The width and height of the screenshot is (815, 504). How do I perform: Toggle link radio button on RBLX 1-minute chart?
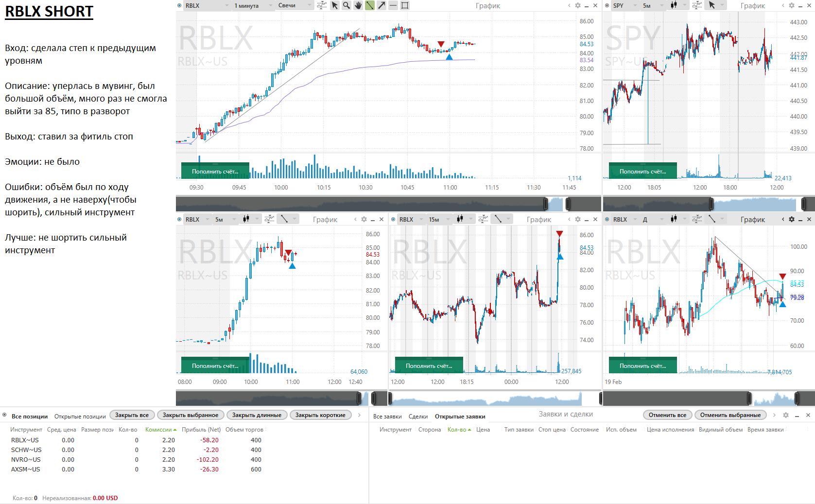click(x=179, y=5)
